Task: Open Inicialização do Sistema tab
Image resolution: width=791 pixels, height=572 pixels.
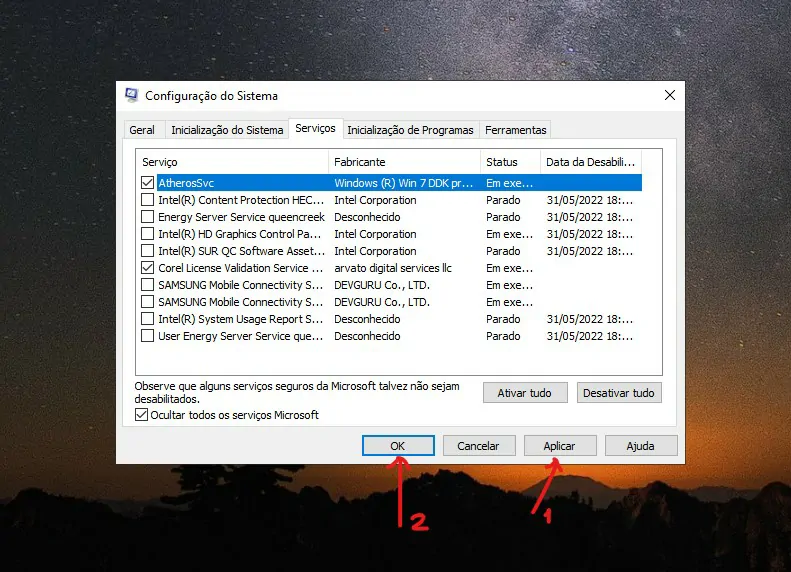Action: tap(227, 130)
